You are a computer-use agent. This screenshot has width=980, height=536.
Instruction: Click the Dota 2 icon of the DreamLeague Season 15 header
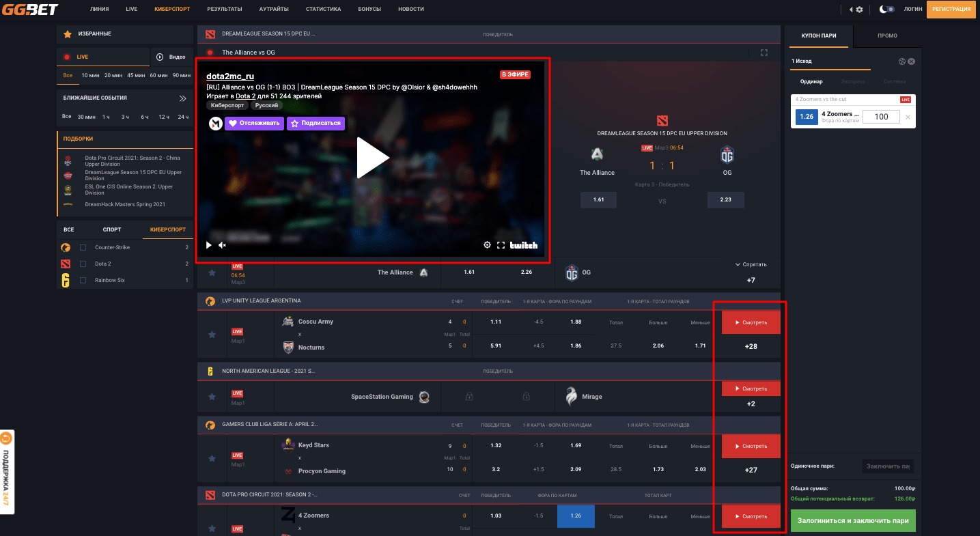(210, 33)
